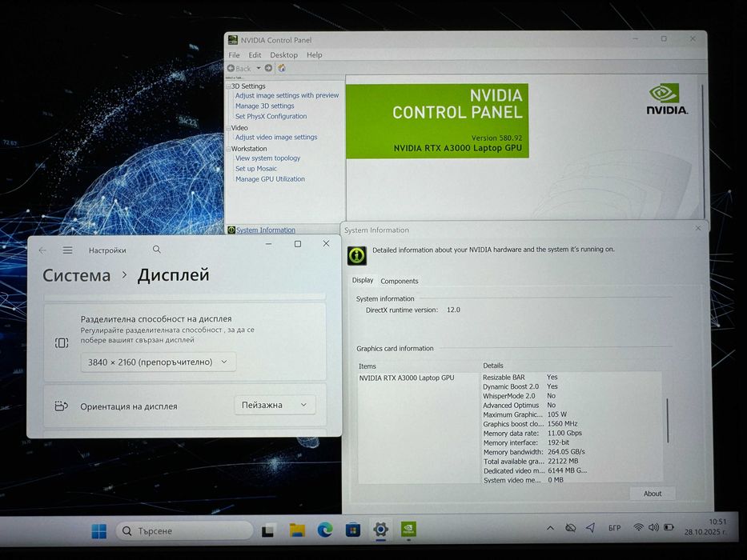
Task: Click the System Information link
Action: tap(265, 230)
